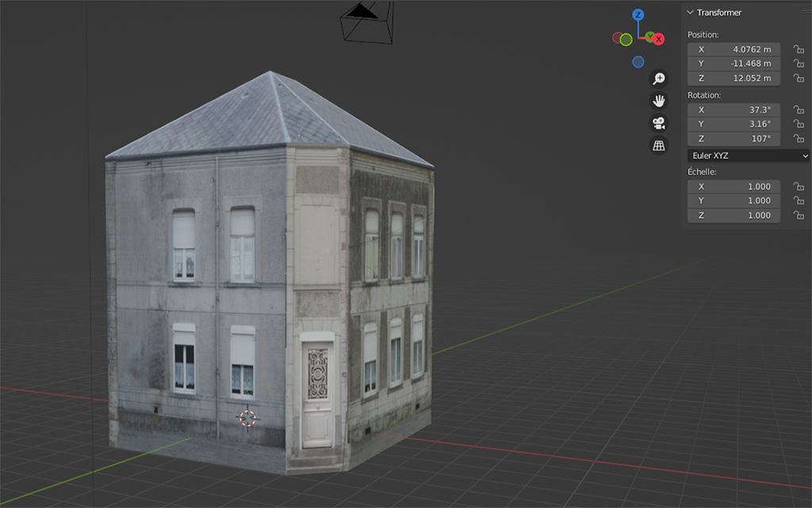This screenshot has width=812, height=508.
Task: Click the lower blue negative Z gizmo circle
Action: (638, 62)
